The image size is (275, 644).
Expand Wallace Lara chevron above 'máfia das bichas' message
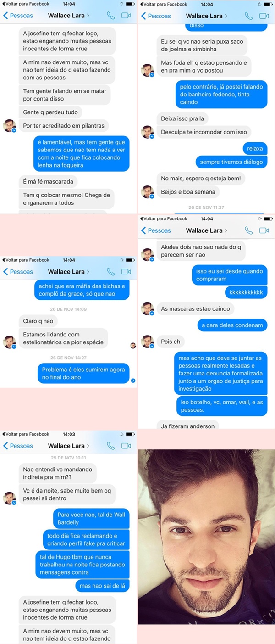(88, 272)
